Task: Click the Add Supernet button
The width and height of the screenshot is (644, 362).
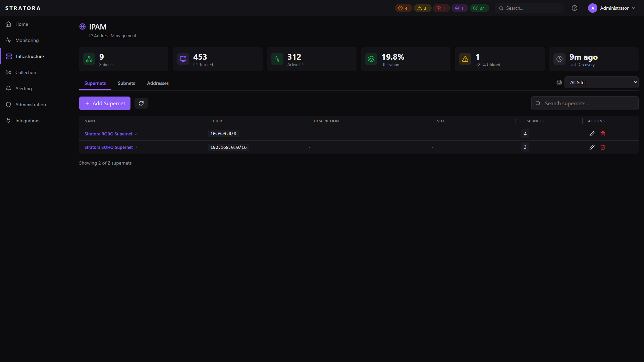Action: 105,103
